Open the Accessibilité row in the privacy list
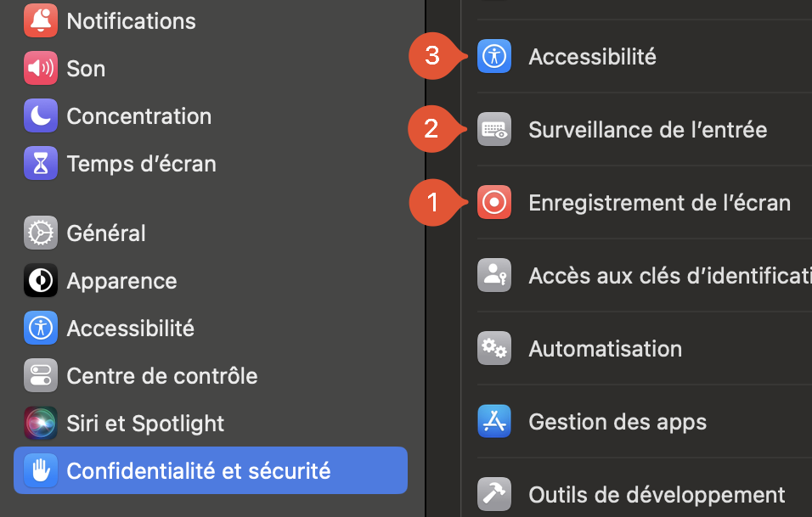812x517 pixels. coord(644,56)
